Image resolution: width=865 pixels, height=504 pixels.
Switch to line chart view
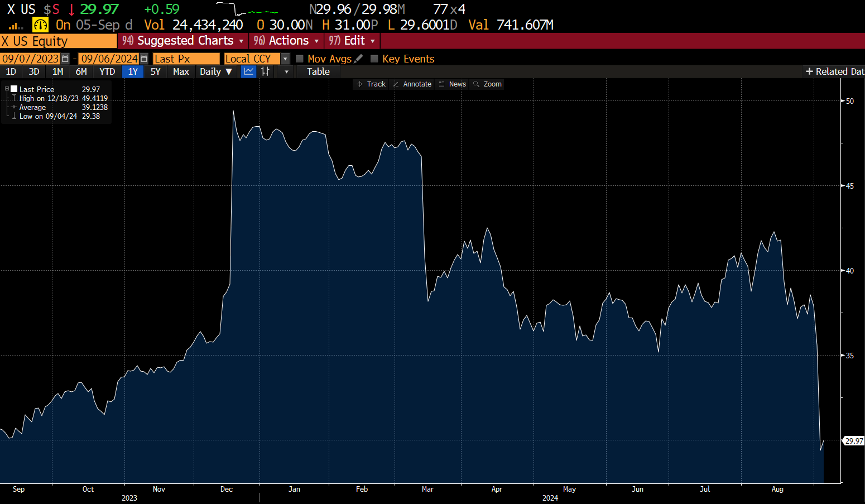coord(248,71)
